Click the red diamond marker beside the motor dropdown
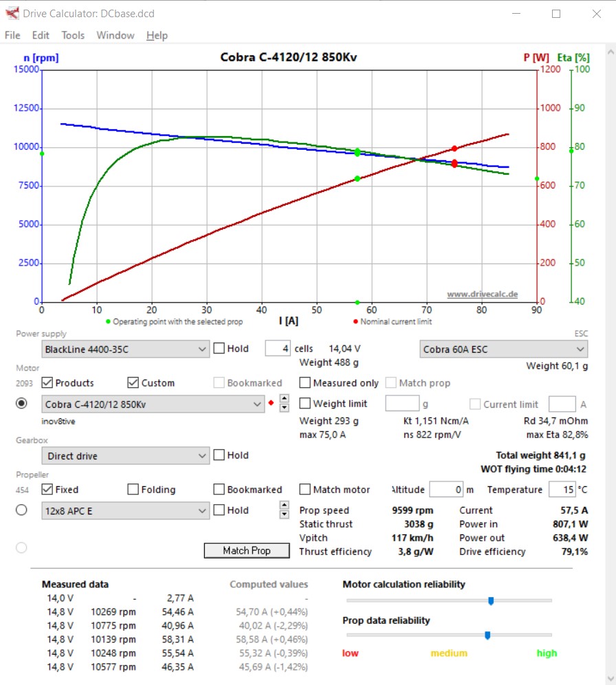This screenshot has width=616, height=685. 271,403
